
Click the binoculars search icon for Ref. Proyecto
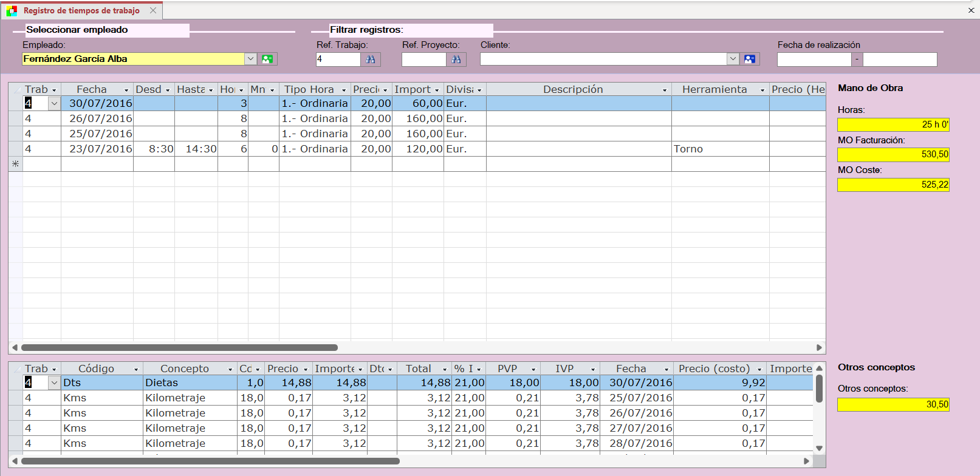pos(456,59)
